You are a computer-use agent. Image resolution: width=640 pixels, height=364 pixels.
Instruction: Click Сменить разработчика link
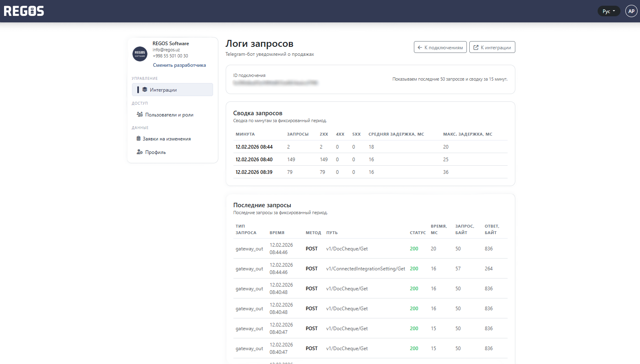click(179, 65)
